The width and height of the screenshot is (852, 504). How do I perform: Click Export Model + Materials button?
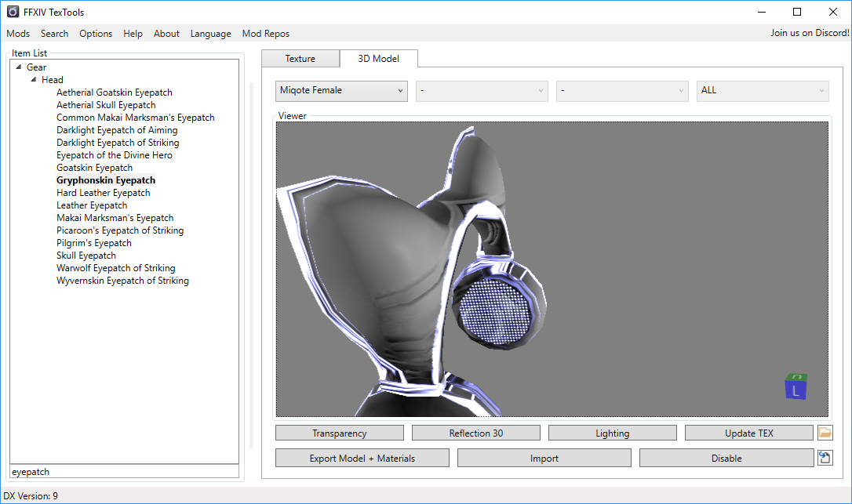point(362,458)
